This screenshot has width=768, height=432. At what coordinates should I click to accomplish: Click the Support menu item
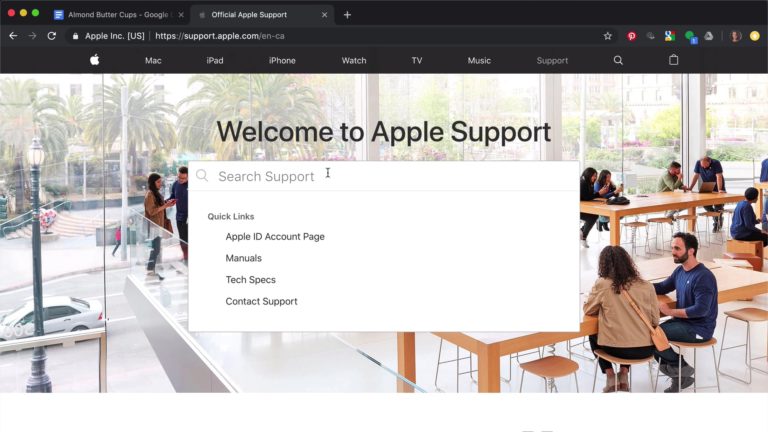[x=552, y=61]
